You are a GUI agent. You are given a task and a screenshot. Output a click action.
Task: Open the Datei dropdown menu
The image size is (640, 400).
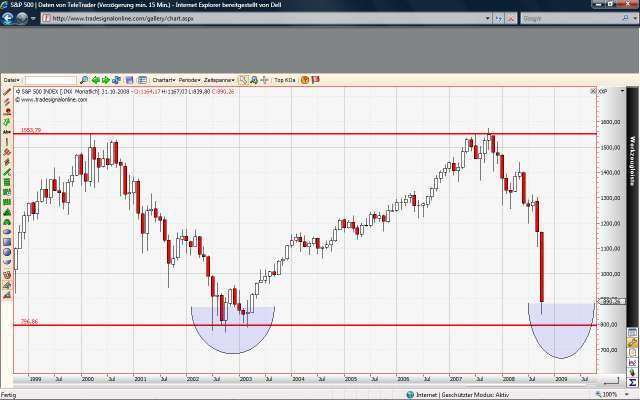(x=11, y=80)
